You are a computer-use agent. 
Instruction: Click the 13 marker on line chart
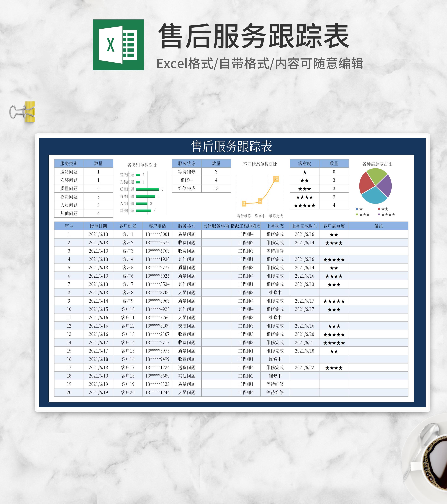click(276, 179)
